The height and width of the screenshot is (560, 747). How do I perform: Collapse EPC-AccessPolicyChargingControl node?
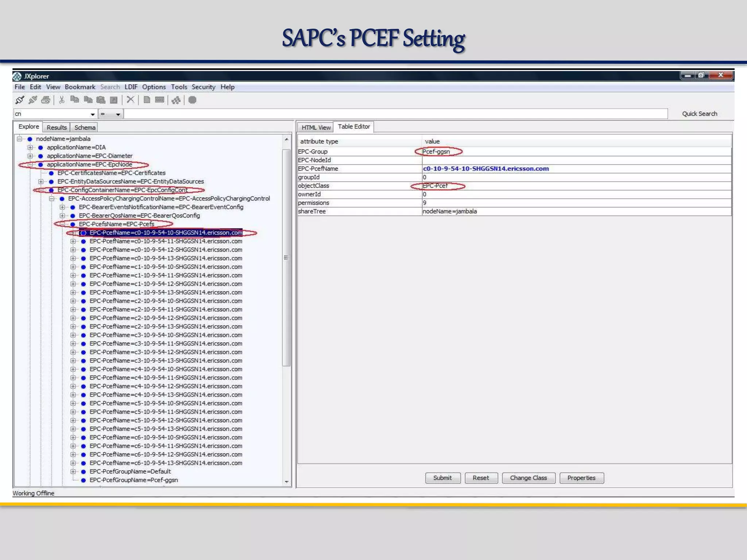51,199
